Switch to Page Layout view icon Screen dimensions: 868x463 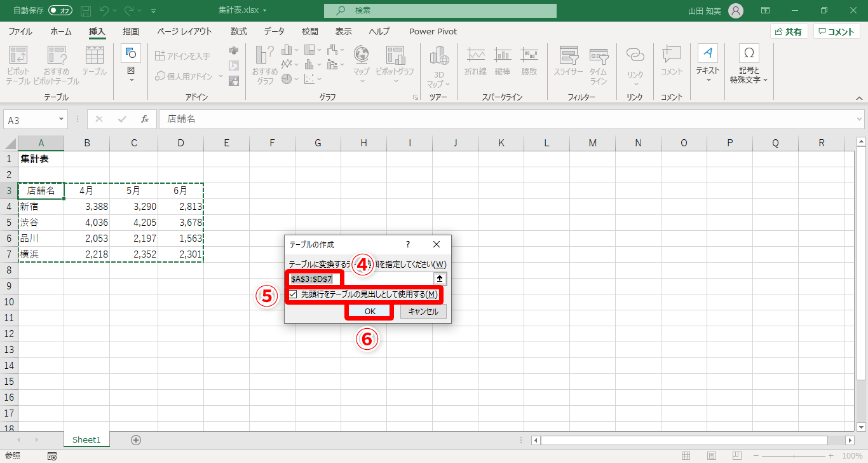point(712,456)
